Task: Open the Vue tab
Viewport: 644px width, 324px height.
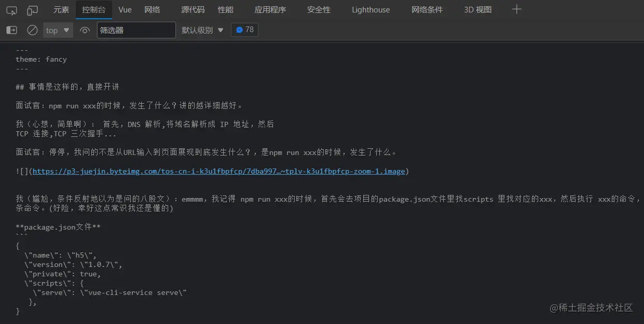Action: 125,10
